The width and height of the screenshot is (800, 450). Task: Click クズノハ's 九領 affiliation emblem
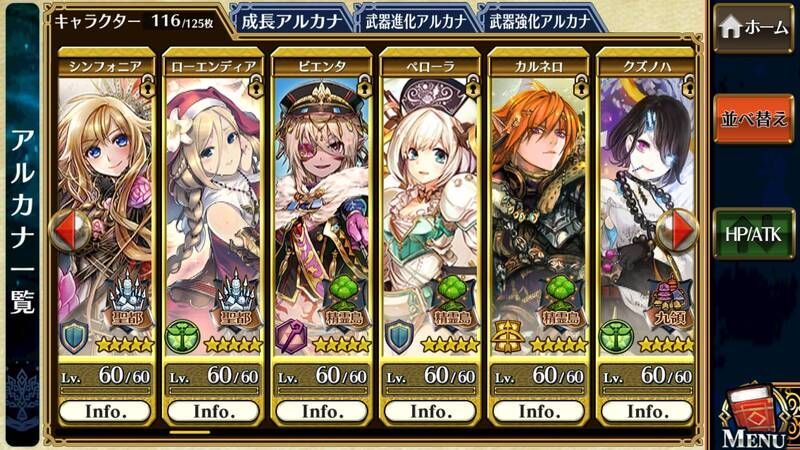click(667, 304)
